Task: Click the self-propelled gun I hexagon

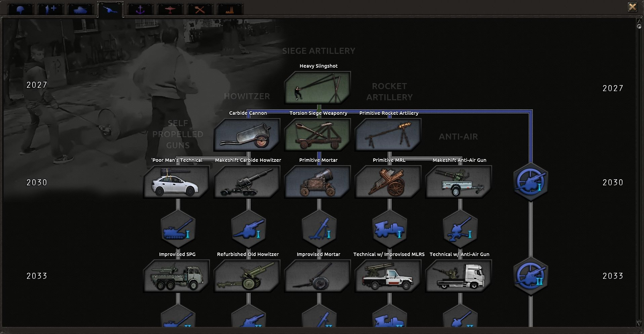Action: [x=178, y=229]
